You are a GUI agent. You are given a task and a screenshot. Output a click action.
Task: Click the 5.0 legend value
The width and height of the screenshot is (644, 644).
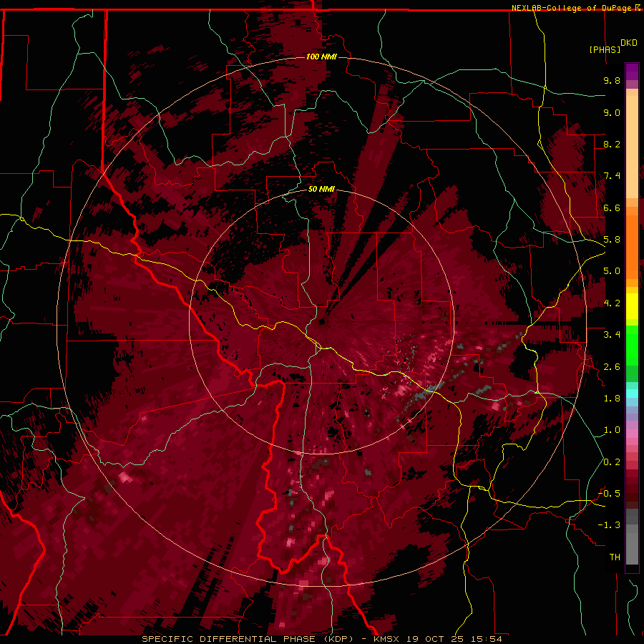[612, 271]
